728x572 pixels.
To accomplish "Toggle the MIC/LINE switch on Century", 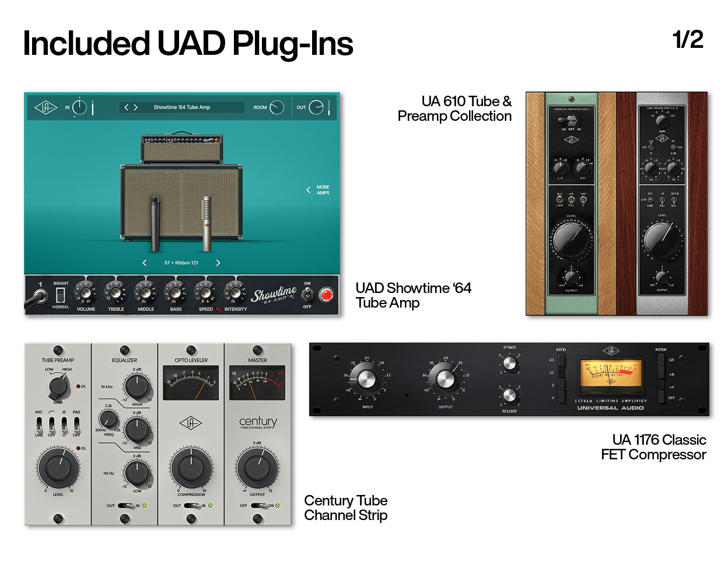I will 39,424.
